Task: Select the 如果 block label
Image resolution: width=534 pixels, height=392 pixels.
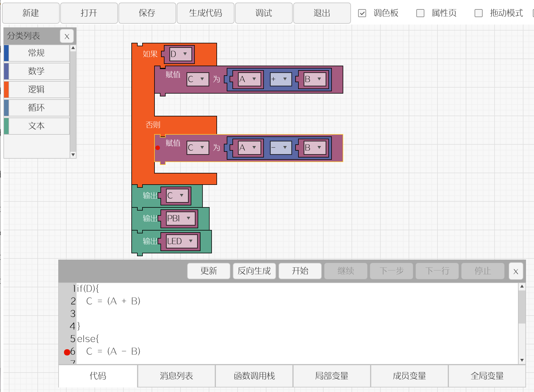Action: 150,54
